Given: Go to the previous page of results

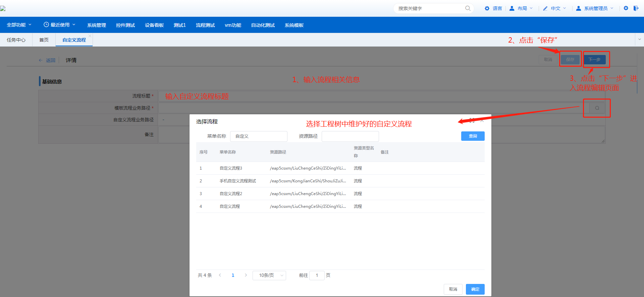Looking at the screenshot, I should point(220,275).
